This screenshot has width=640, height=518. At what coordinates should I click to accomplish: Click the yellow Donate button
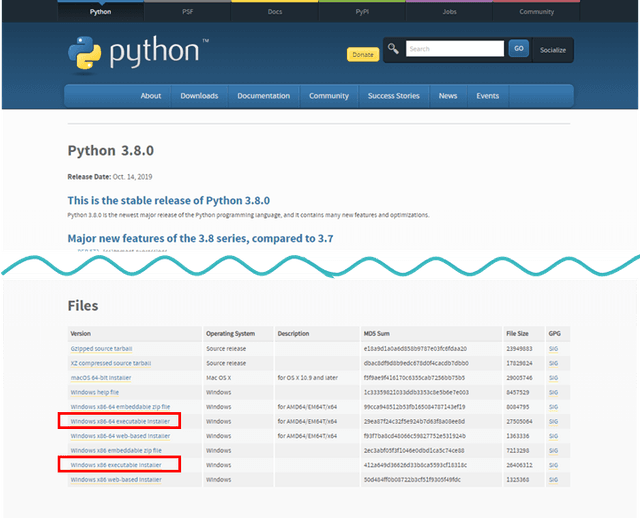363,54
